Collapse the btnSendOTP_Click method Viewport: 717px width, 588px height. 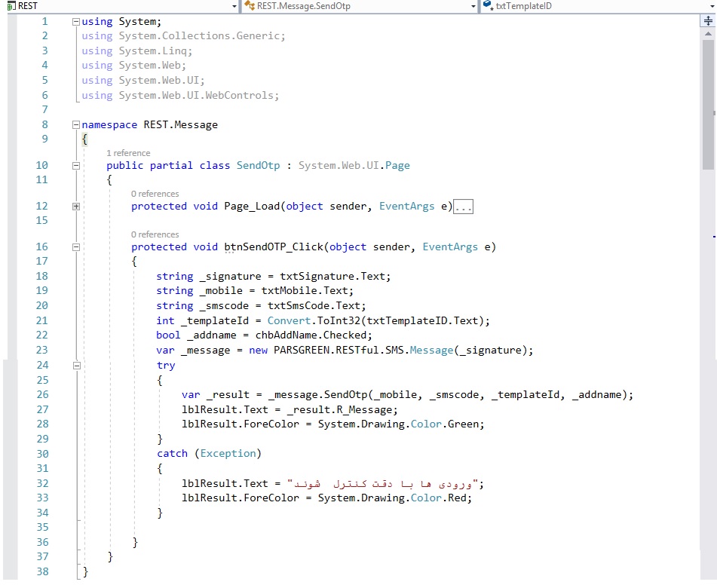pyautogui.click(x=75, y=247)
